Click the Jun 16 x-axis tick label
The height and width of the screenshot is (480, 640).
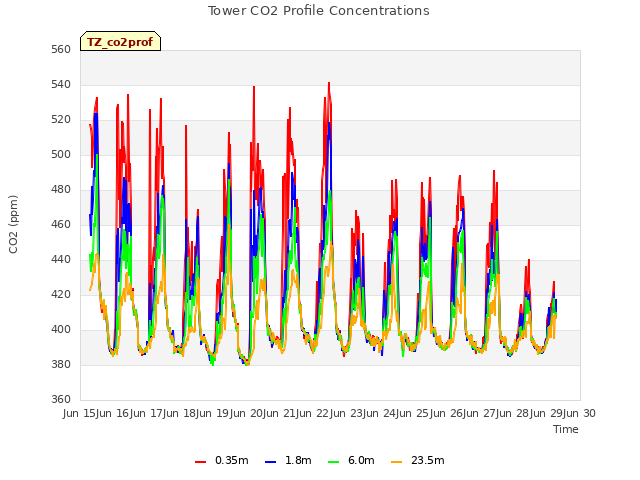click(114, 413)
